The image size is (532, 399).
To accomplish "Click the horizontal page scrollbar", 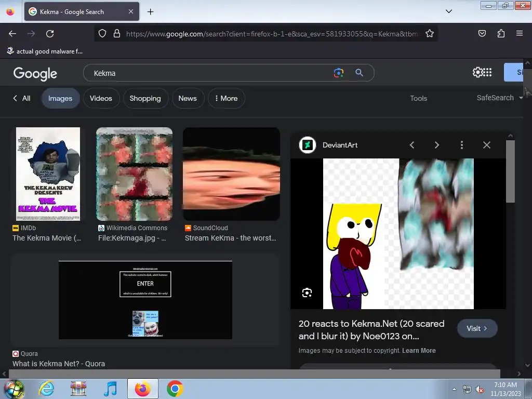I will point(255,374).
